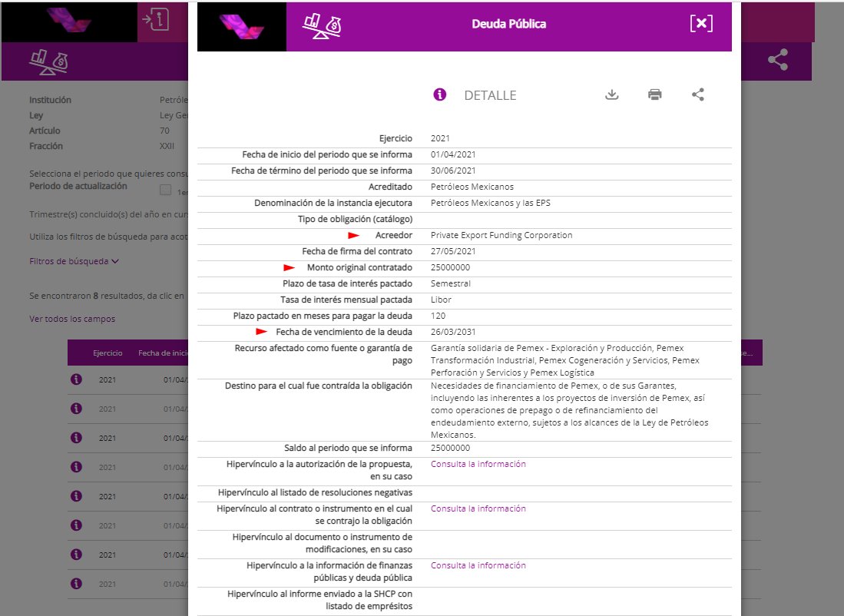Open info of fifth 2021 result row
Screen dimensions: 844x616
click(x=77, y=495)
